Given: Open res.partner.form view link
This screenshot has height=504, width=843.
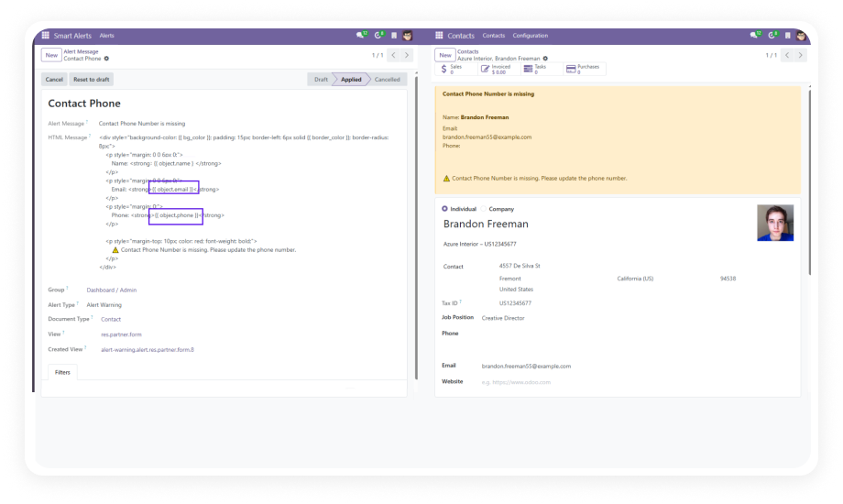Looking at the screenshot, I should (x=122, y=334).
